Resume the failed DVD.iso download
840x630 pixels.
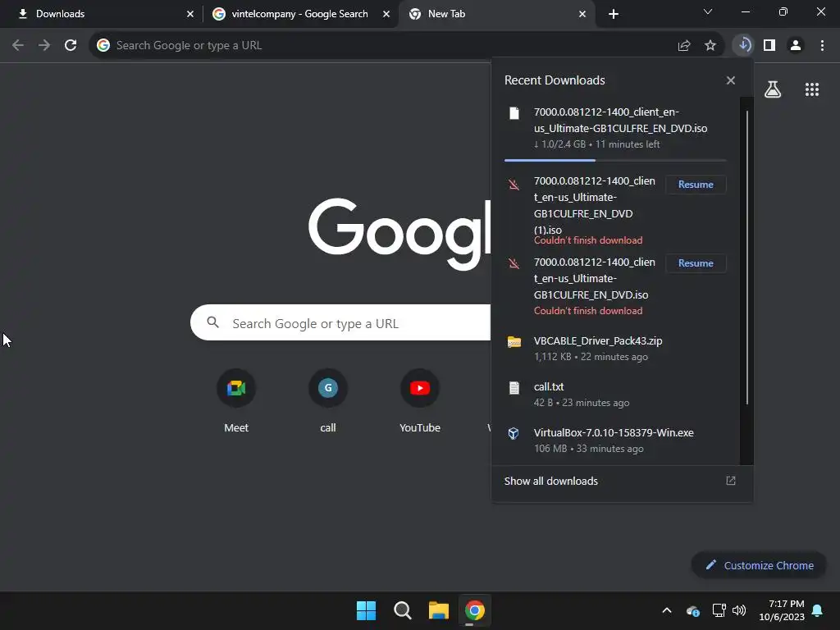(x=696, y=263)
